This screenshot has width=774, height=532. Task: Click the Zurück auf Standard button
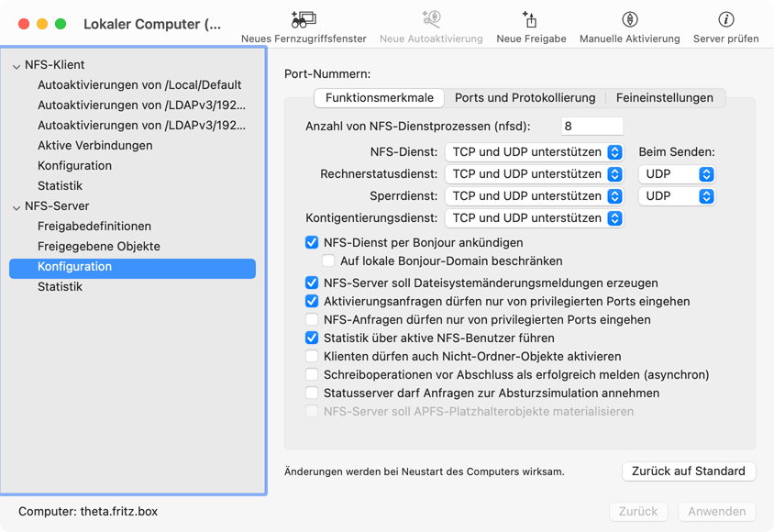pyautogui.click(x=689, y=471)
